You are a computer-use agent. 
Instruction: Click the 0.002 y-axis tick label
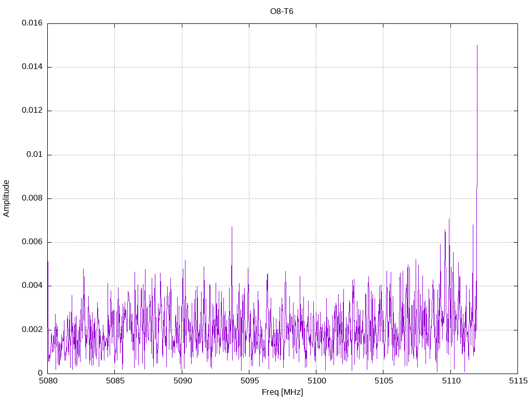click(x=32, y=329)
